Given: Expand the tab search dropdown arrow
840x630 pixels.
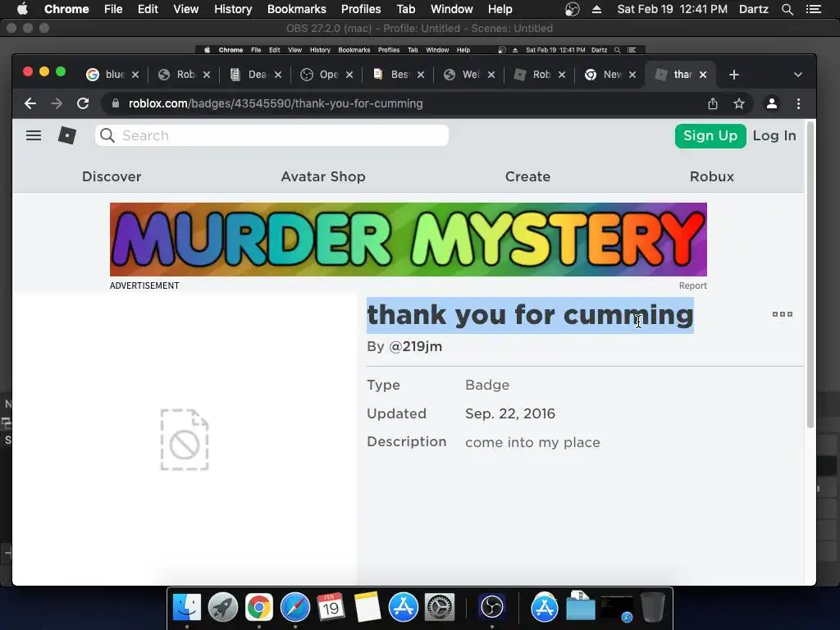Looking at the screenshot, I should tap(797, 75).
